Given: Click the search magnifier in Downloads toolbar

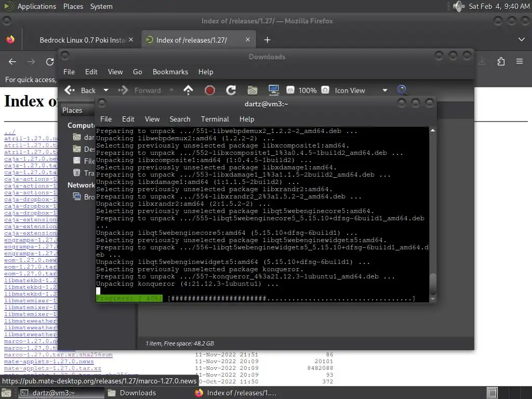Looking at the screenshot, I should tap(402, 90).
